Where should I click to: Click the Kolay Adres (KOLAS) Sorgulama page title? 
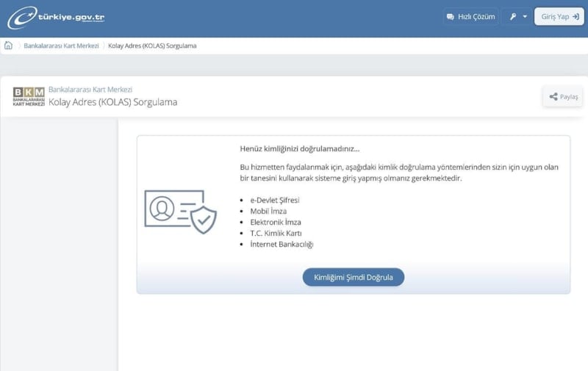(112, 102)
